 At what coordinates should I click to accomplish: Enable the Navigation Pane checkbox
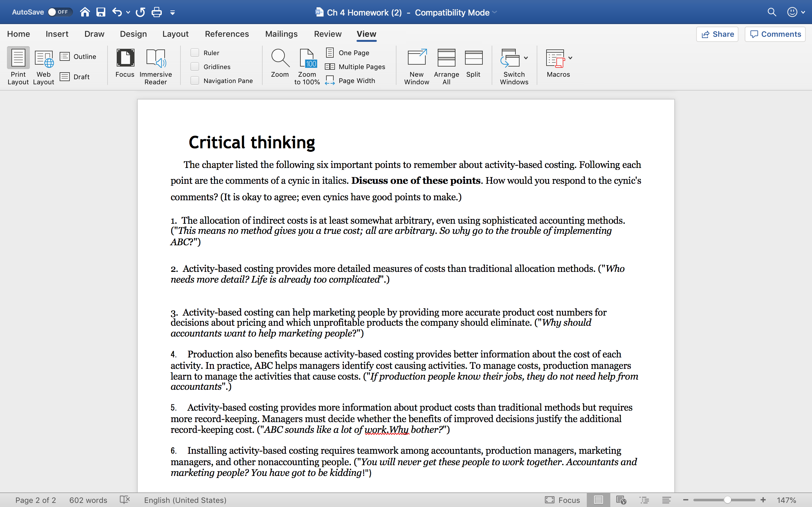coord(195,81)
